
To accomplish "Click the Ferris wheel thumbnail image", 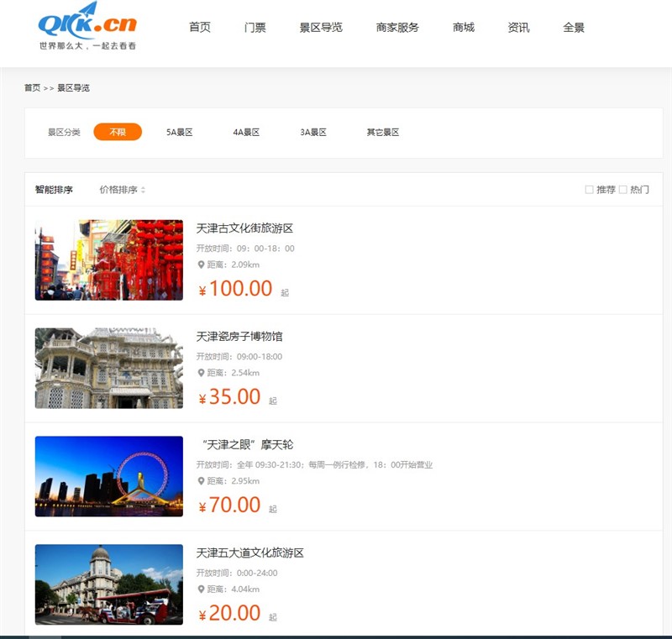I will (x=109, y=476).
